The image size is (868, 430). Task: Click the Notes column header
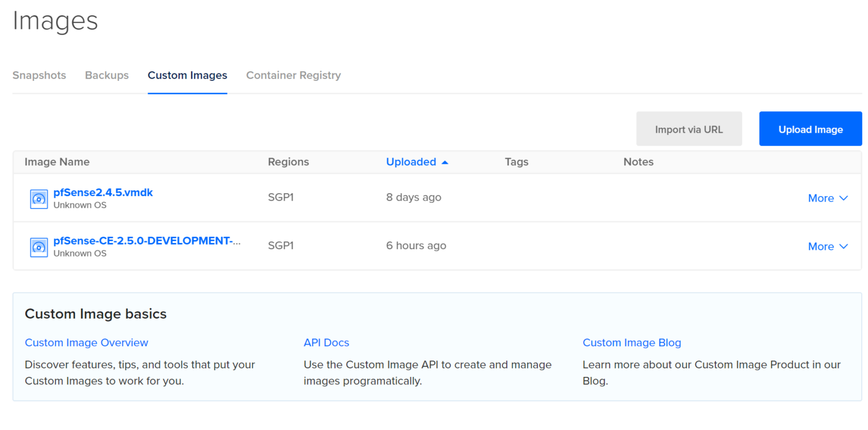639,162
